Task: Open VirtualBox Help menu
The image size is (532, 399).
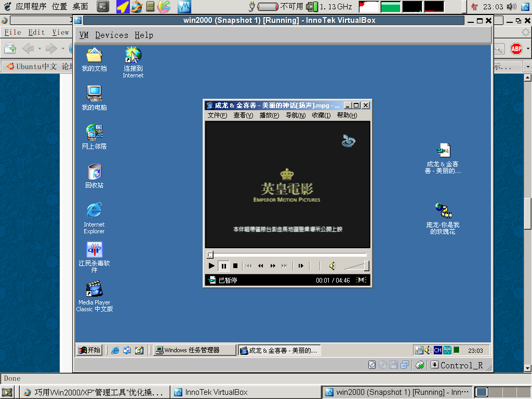Action: pyautogui.click(x=144, y=35)
